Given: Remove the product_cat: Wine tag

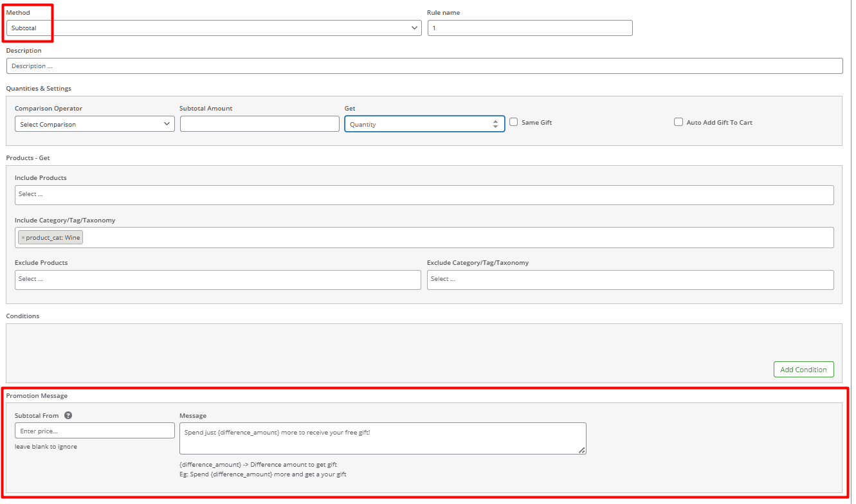Looking at the screenshot, I should 23,238.
